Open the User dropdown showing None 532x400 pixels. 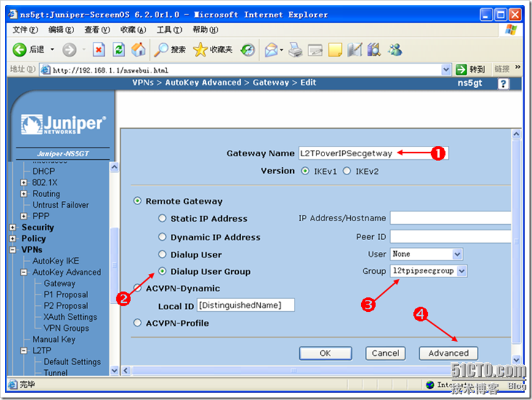427,254
